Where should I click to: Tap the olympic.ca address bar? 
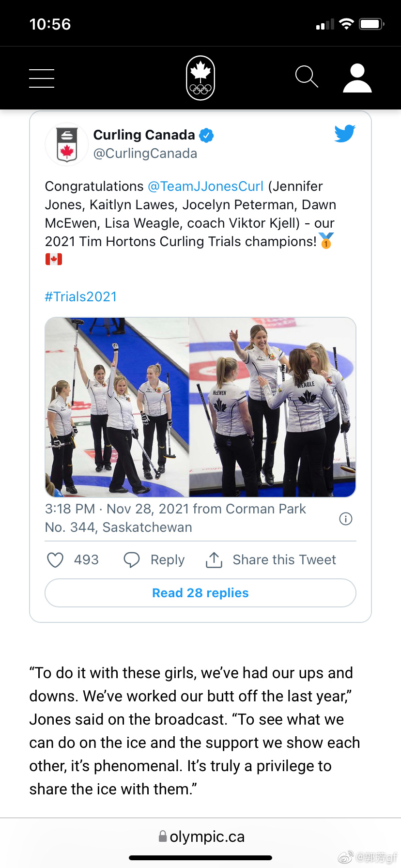coord(201,837)
